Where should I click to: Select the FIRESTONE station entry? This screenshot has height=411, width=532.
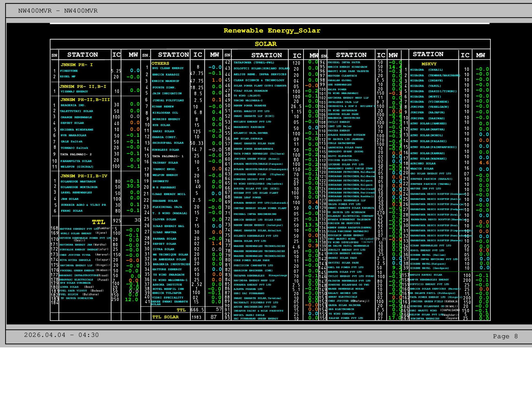(69, 71)
